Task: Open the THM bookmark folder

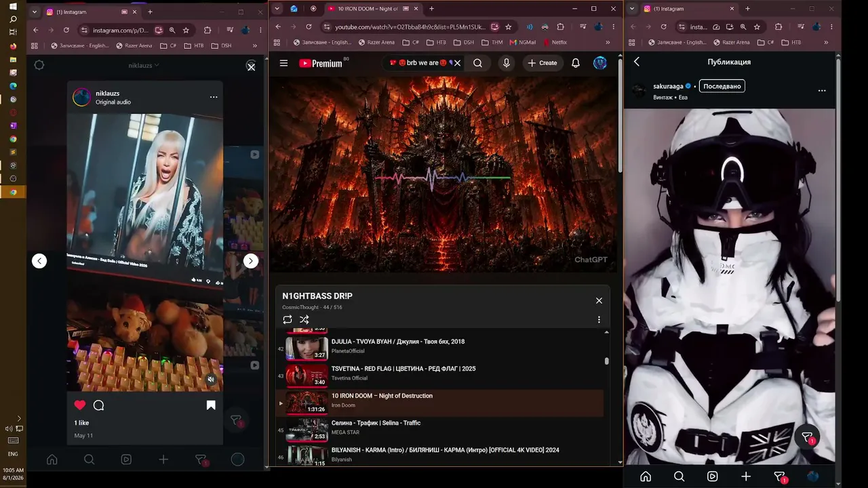Action: tap(492, 42)
